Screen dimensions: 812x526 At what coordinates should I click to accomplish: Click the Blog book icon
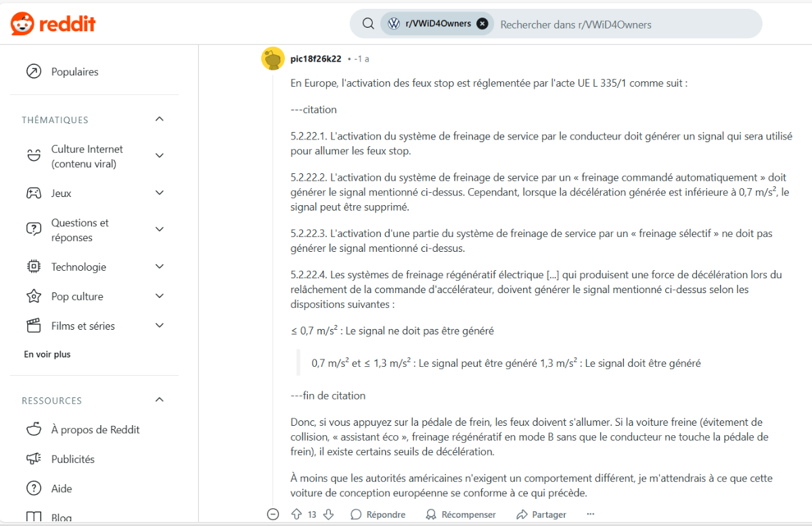(33, 518)
